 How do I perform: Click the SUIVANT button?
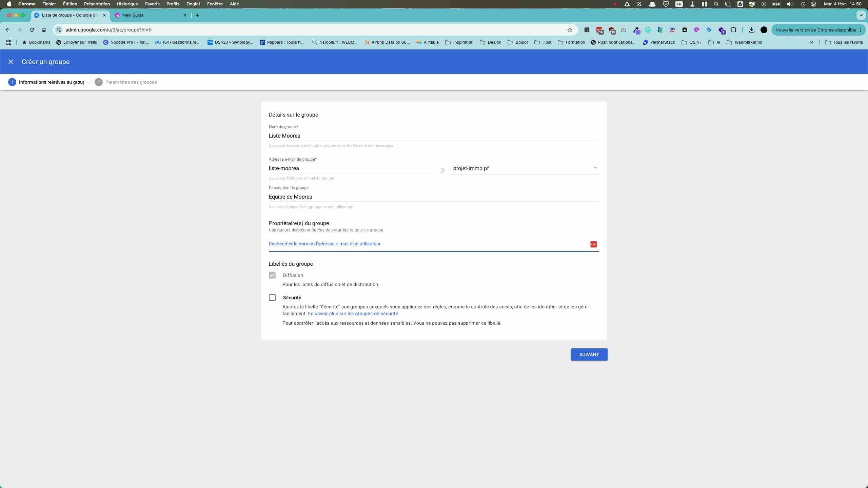click(589, 354)
